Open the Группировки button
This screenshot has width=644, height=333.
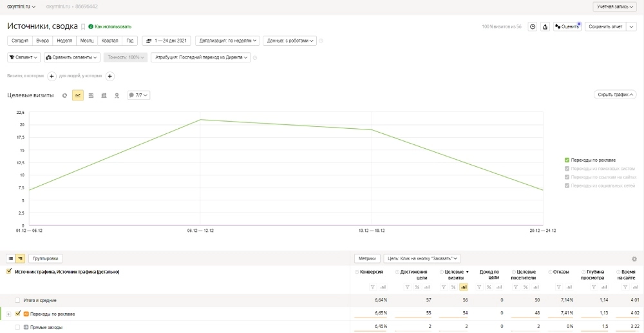pyautogui.click(x=46, y=259)
